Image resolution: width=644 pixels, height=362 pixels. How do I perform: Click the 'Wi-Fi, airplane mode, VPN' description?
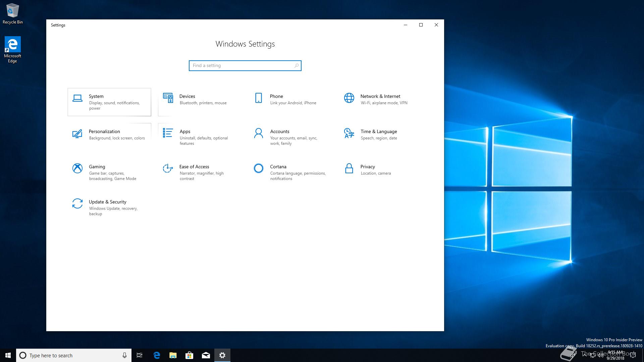[384, 103]
